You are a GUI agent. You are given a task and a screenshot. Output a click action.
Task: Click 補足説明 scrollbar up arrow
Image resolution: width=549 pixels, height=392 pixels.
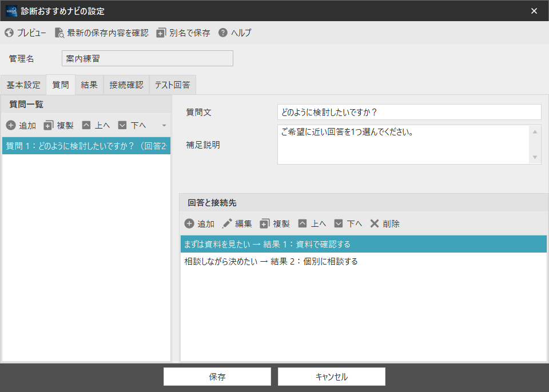tap(535, 132)
